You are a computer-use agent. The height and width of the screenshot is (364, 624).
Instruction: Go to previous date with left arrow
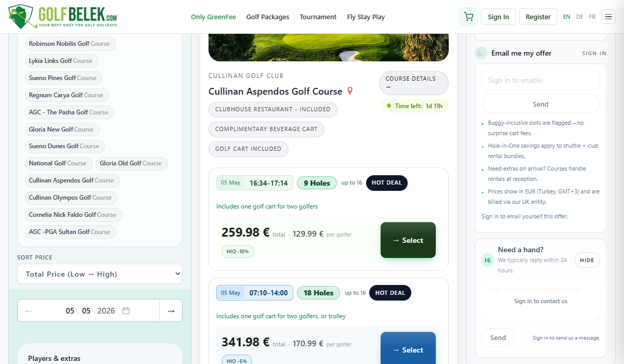tap(29, 310)
